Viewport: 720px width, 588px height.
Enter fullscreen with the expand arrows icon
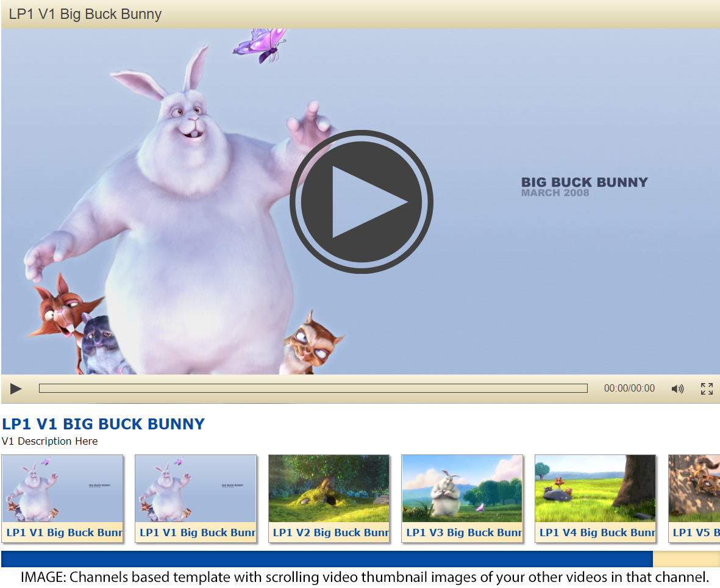point(707,389)
